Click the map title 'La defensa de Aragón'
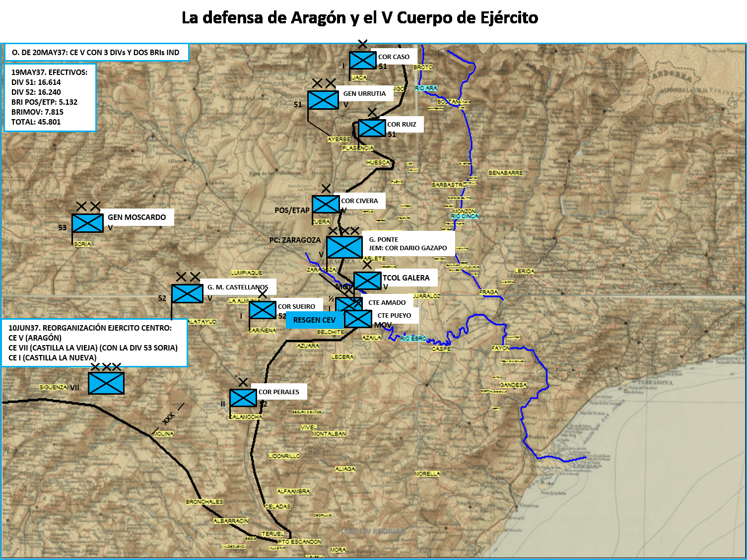Viewport: 747px width, 560px height. click(360, 17)
